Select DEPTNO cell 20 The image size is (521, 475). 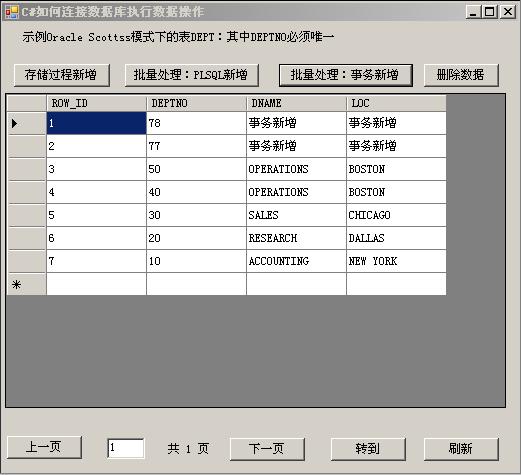tap(196, 238)
